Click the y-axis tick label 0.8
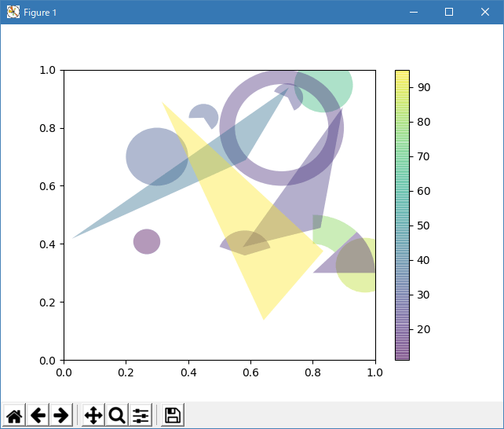This screenshot has width=504, height=429. click(x=47, y=128)
